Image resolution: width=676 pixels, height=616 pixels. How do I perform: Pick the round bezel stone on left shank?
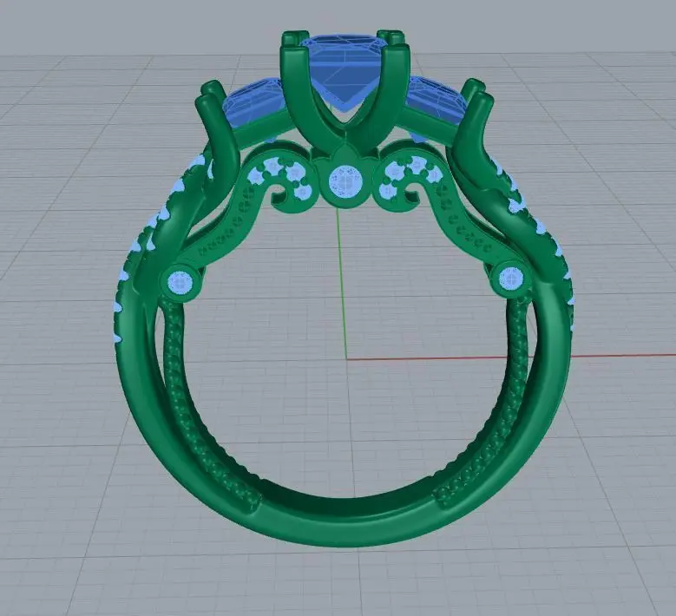(x=180, y=283)
